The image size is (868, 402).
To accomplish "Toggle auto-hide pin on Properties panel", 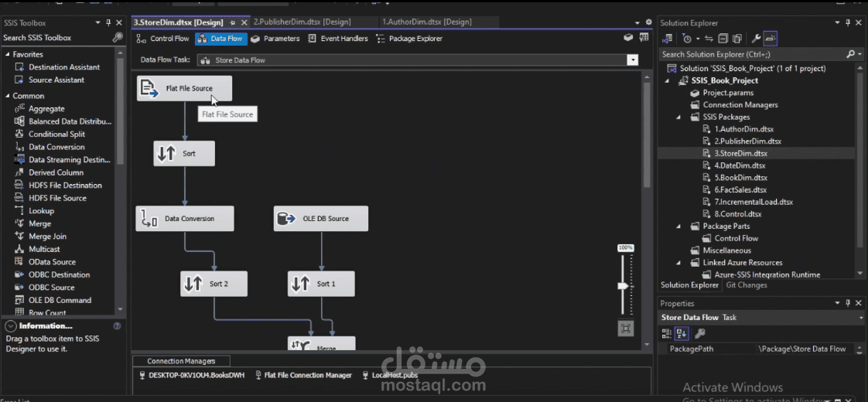I will coord(848,303).
